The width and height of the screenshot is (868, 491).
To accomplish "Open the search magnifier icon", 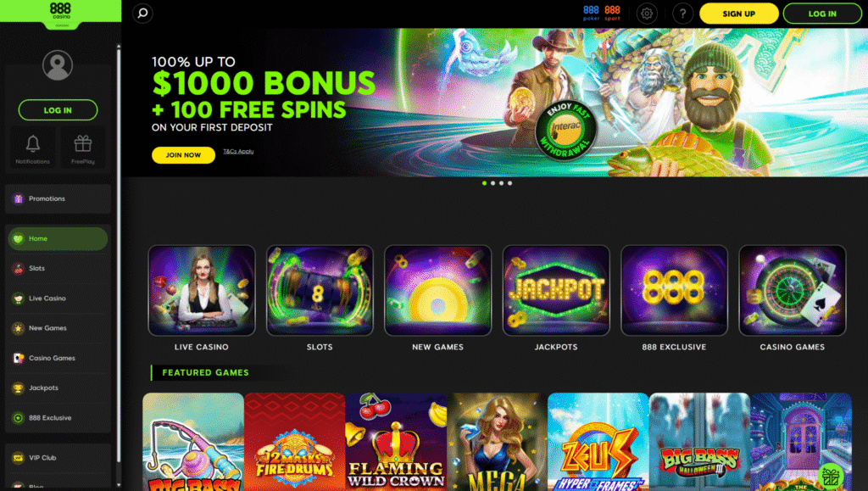I will coord(142,14).
